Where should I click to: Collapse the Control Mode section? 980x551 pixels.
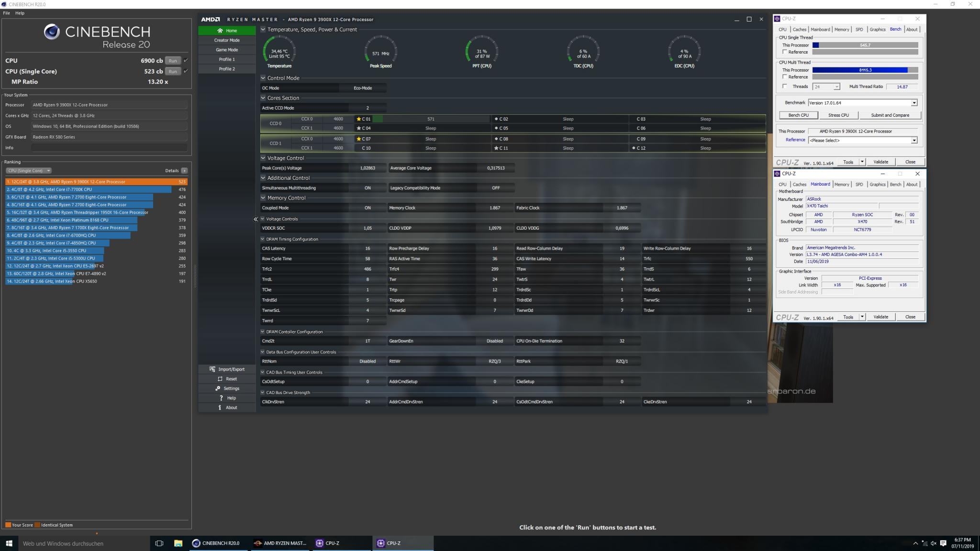click(263, 78)
